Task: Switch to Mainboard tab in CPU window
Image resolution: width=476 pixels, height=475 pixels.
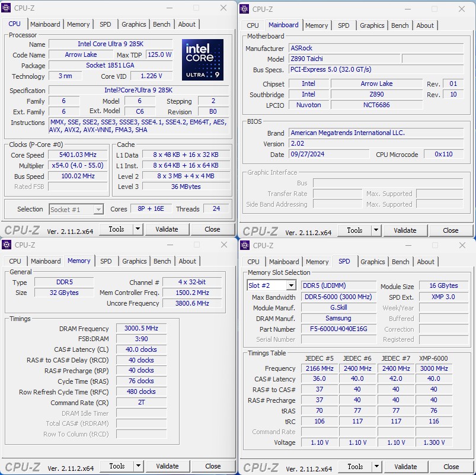Action: tap(45, 24)
